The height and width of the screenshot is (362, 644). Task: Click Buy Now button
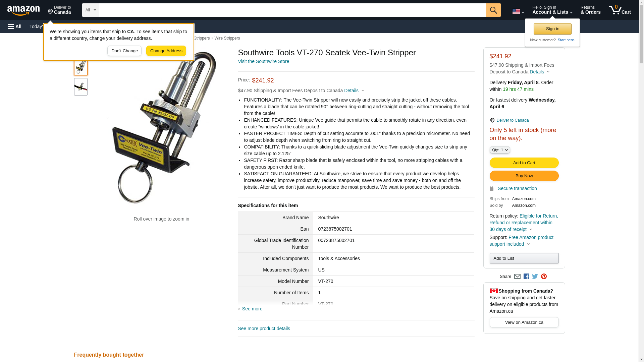click(x=524, y=176)
